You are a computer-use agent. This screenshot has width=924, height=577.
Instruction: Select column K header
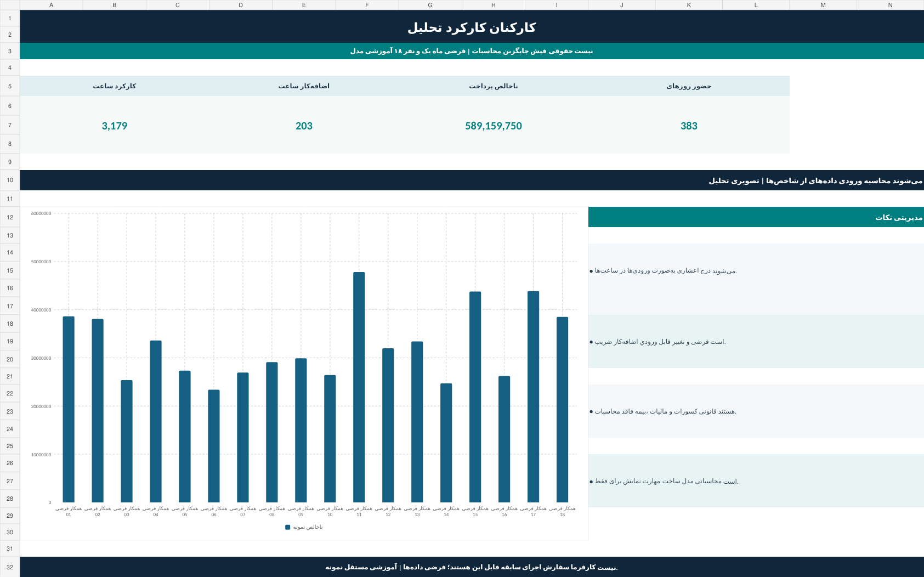(689, 5)
